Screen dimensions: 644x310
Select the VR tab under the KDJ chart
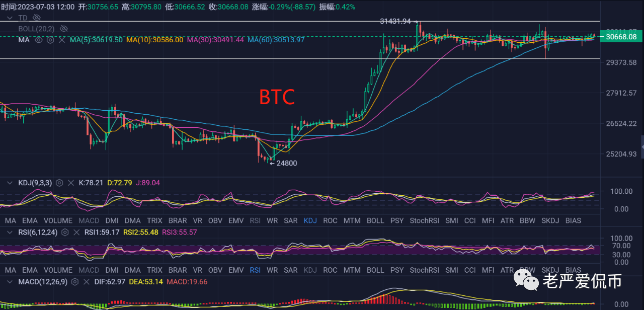[198, 220]
